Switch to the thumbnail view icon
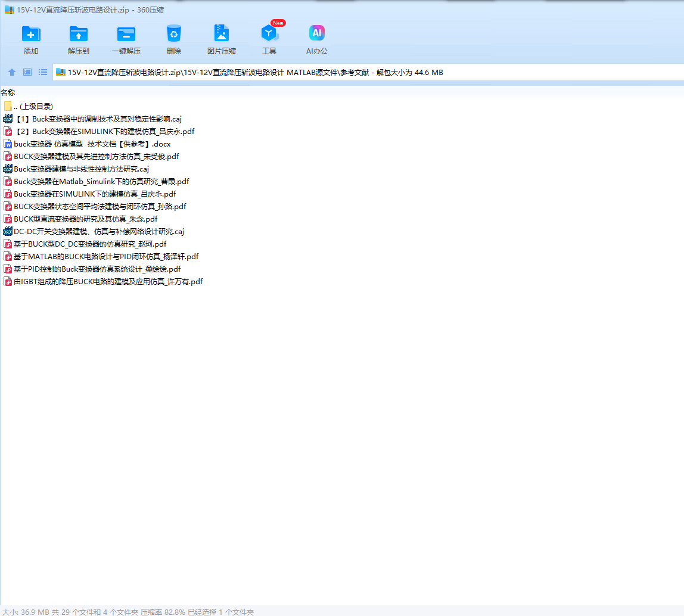Image resolution: width=684 pixels, height=616 pixels. tap(27, 72)
